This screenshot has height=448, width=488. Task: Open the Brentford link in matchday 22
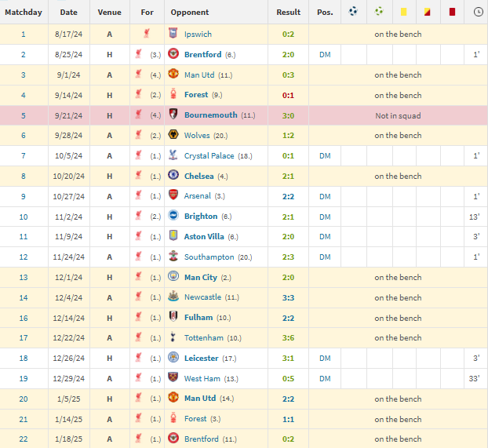[x=202, y=439]
